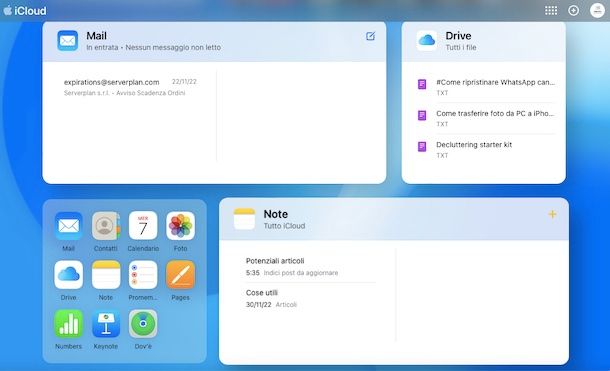This screenshot has height=371, width=610.
Task: Click 'Indici post da aggiornare' note preview
Action: pos(301,273)
